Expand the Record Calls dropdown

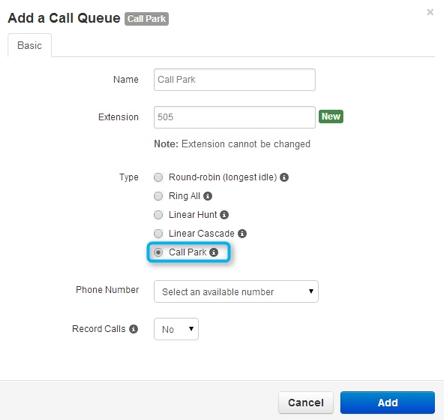(x=176, y=329)
